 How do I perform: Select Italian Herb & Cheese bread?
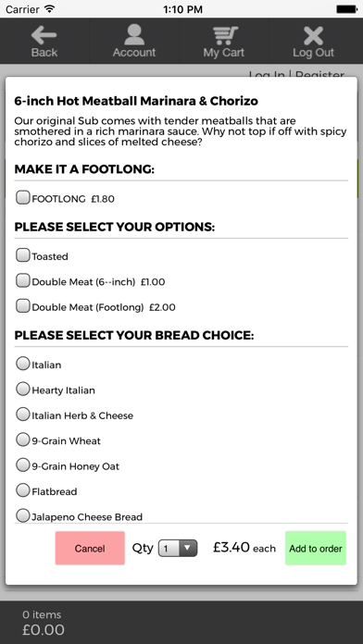22,415
